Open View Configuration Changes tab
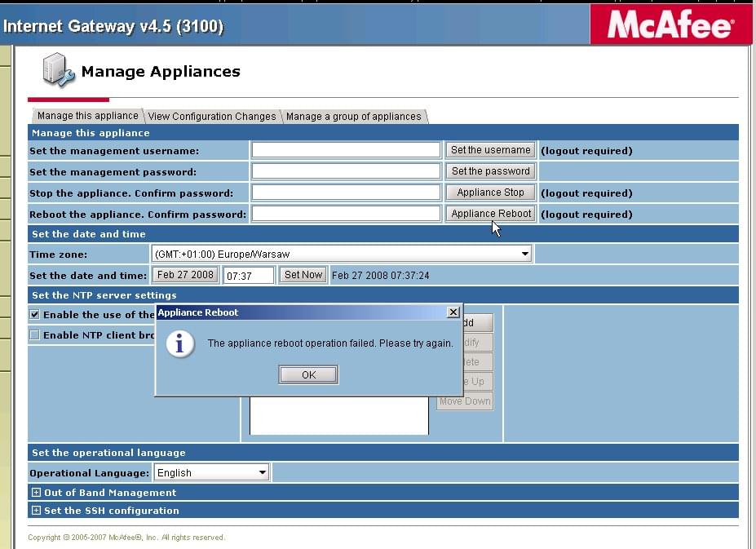756x549 pixels. click(x=212, y=117)
